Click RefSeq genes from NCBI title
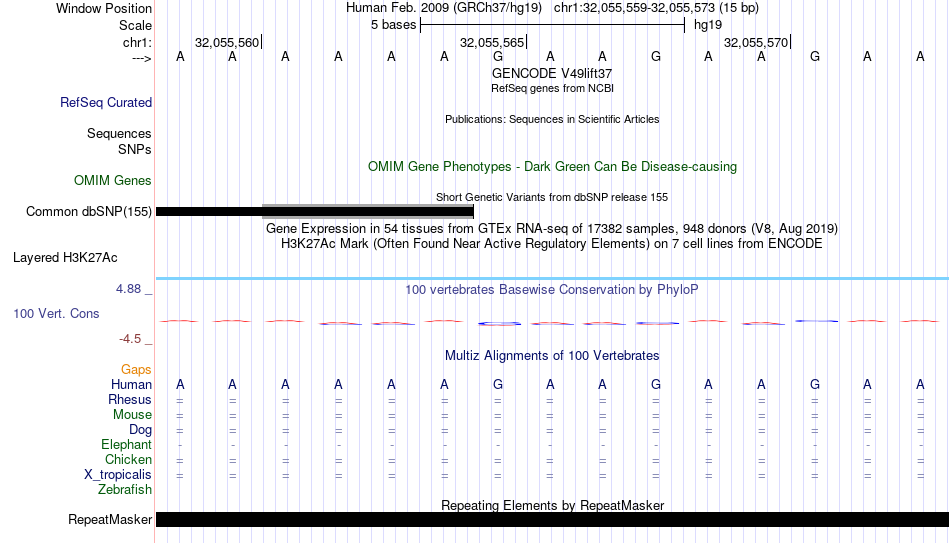 pos(553,88)
